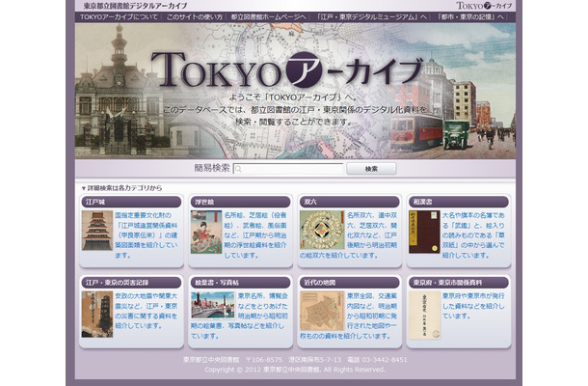Click the 双六 description text link

[x=348, y=235]
